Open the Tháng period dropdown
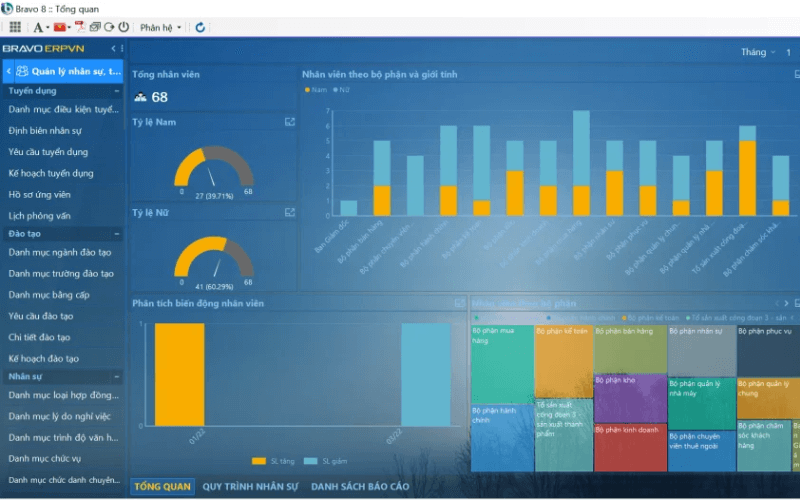Viewport: 800px width, 500px height. click(x=758, y=52)
